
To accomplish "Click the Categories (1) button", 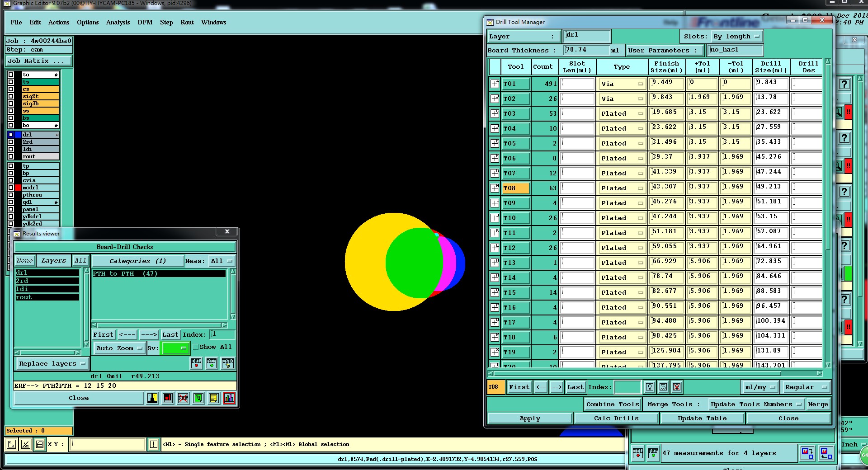I will 138,261.
